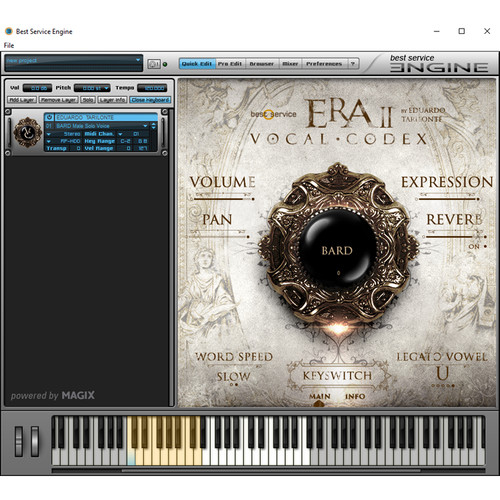Click the keyboard horizontal scrollbar
500x500 pixels.
[271, 470]
